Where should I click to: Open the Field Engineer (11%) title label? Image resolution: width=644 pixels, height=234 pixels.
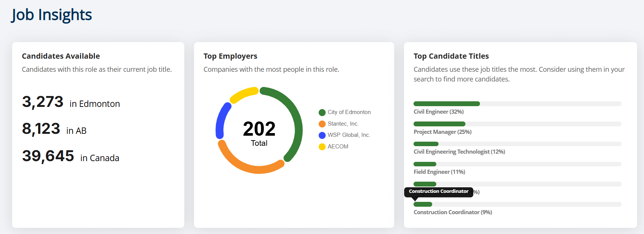pyautogui.click(x=439, y=172)
